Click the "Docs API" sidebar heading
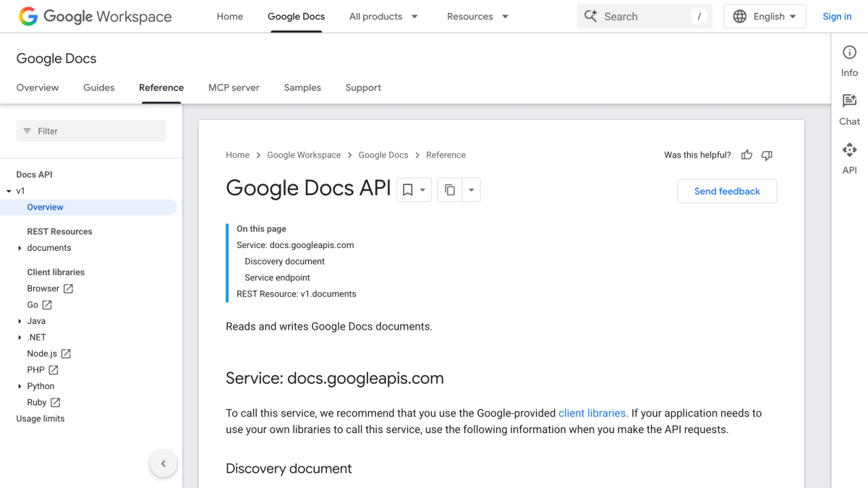 click(34, 174)
